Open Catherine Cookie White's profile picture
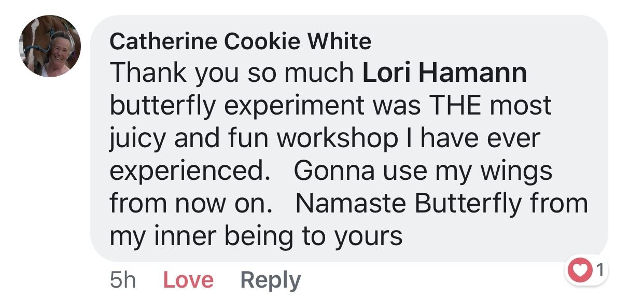Image resolution: width=644 pixels, height=298 pixels. click(x=50, y=47)
